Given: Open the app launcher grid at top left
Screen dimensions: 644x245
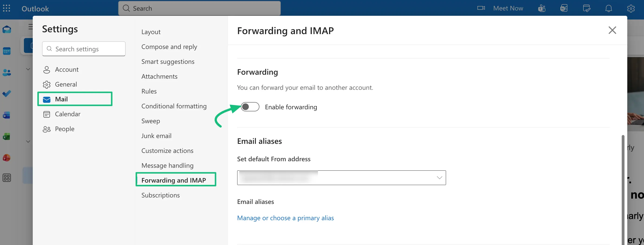Looking at the screenshot, I should tap(7, 8).
